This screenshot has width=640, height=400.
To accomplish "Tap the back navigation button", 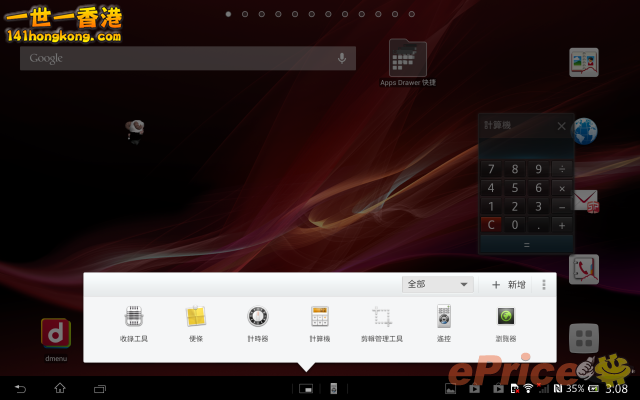I will [x=20, y=388].
